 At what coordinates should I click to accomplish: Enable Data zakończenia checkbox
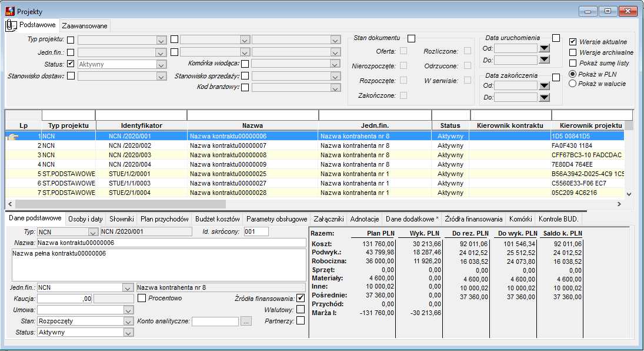556,77
